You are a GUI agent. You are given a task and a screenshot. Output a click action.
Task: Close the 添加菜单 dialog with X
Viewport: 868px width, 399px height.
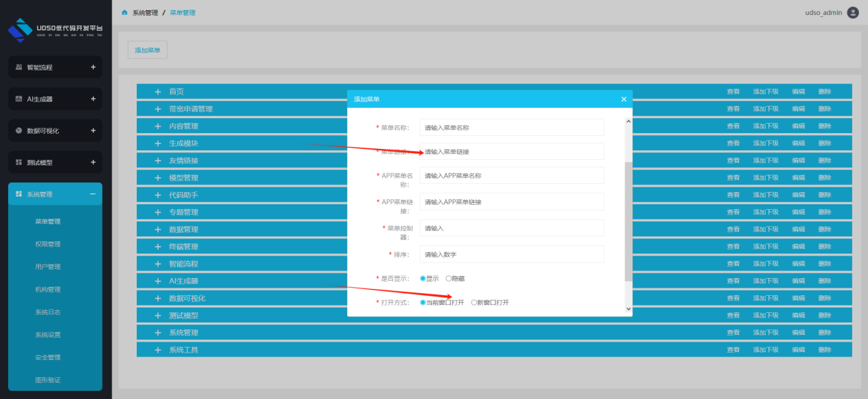[623, 99]
